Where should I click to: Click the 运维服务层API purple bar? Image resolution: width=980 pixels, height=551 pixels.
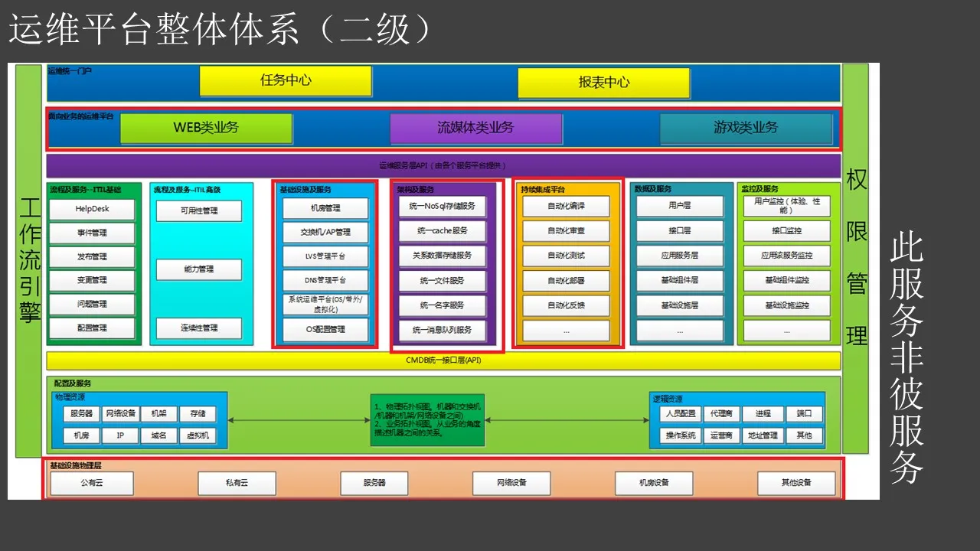(443, 165)
